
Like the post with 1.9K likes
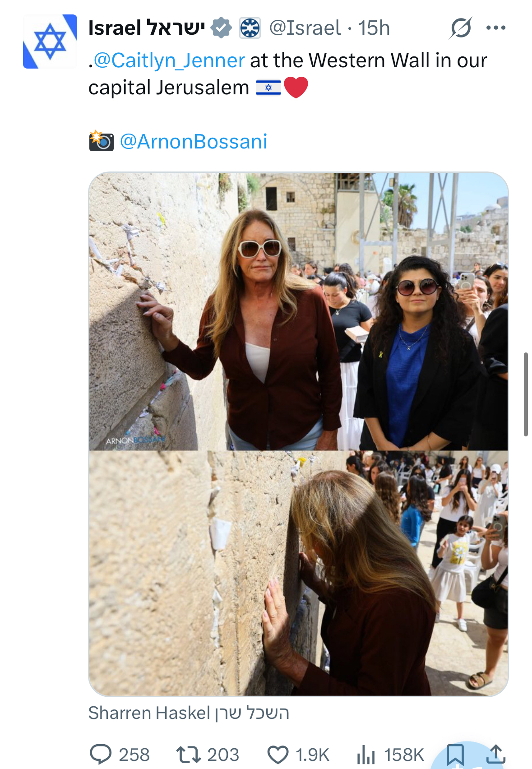point(278,755)
